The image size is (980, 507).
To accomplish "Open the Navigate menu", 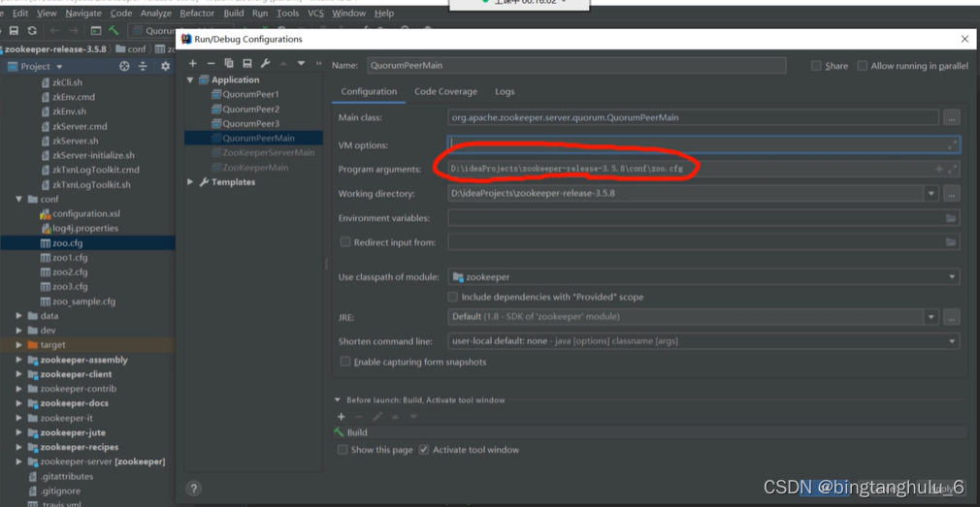I will tap(83, 14).
